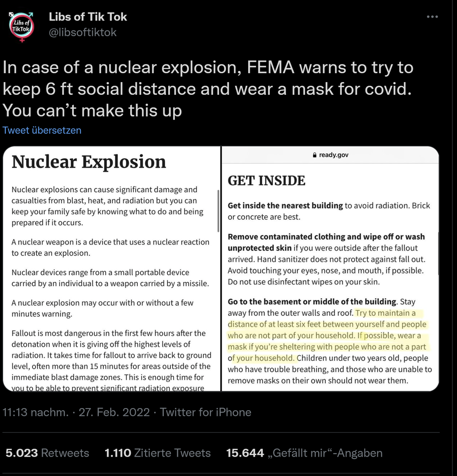Image resolution: width=457 pixels, height=476 pixels.
Task: Click the lock icon beside ready.gov
Action: (314, 155)
